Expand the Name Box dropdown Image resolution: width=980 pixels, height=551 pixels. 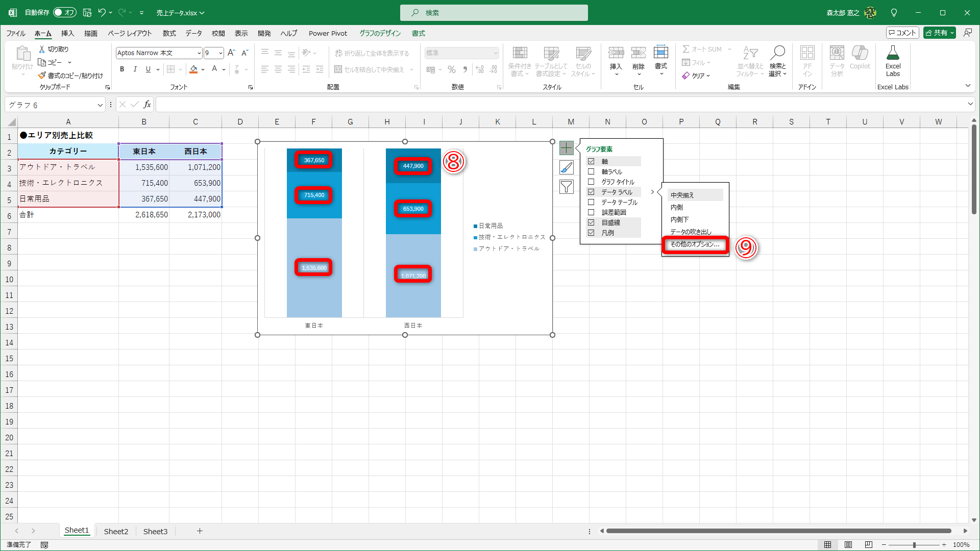click(x=100, y=105)
